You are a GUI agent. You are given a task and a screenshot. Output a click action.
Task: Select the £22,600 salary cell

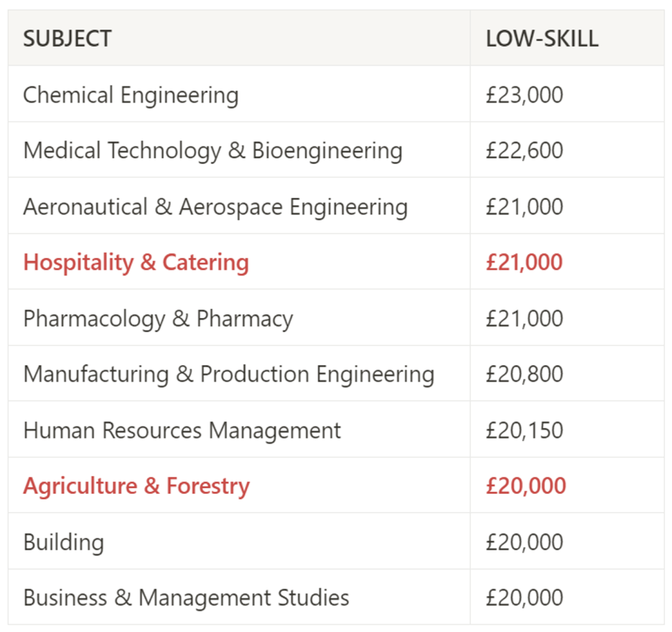click(567, 150)
